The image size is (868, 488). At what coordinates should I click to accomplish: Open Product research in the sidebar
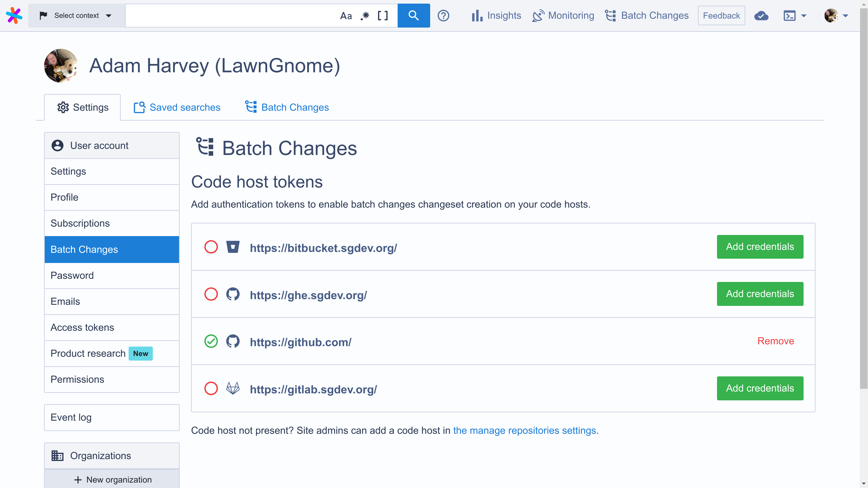112,354
